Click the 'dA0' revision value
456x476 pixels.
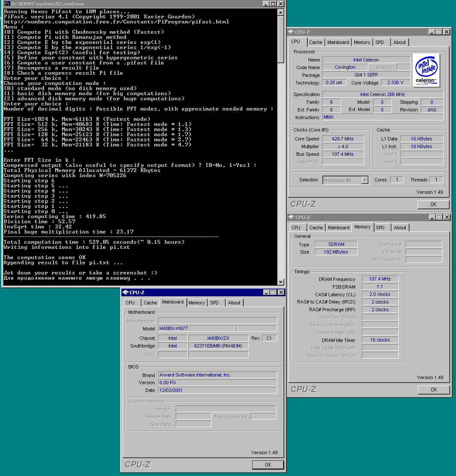(x=432, y=110)
